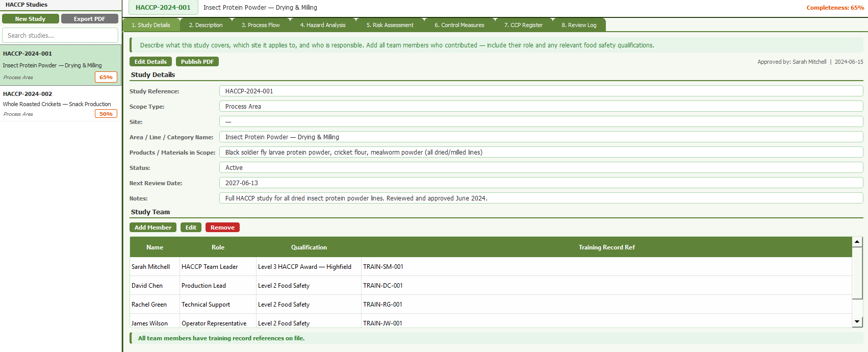This screenshot has width=868, height=352.
Task: View the 7. CCP Register tab
Action: [523, 25]
